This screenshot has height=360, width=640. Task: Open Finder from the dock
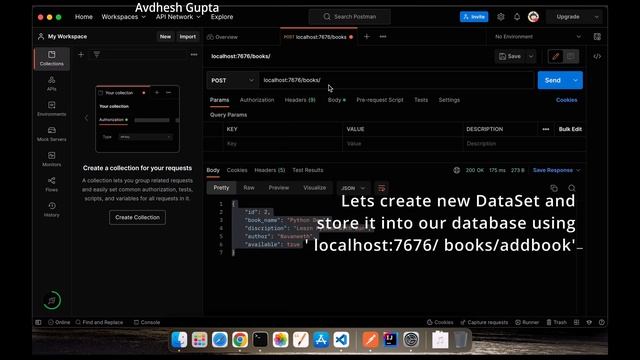click(x=179, y=340)
